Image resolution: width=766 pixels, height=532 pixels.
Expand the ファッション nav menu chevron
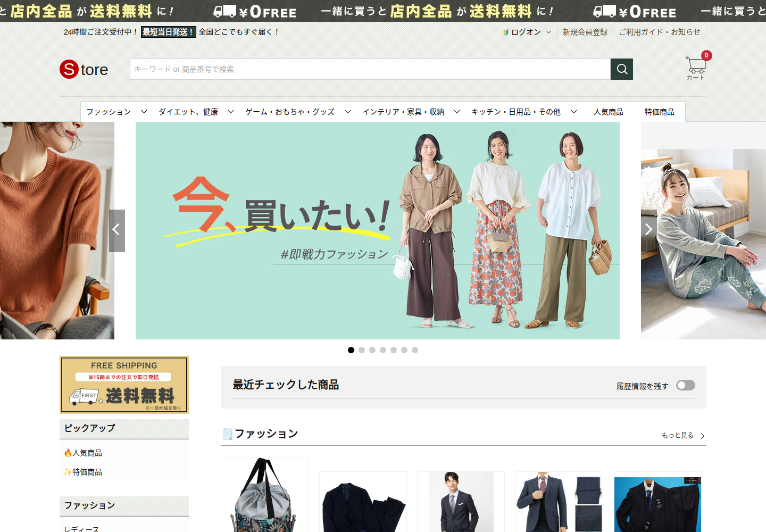(144, 112)
